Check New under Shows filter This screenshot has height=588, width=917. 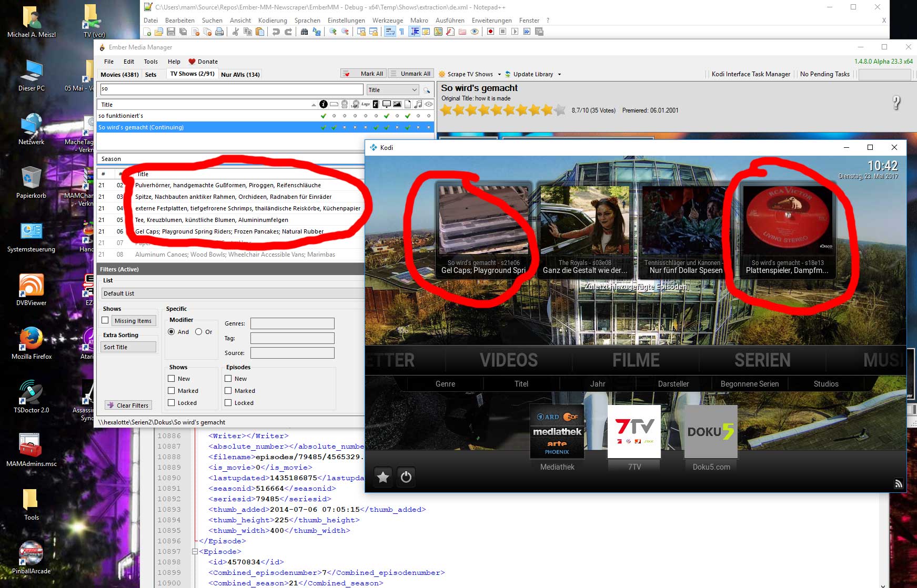click(x=172, y=379)
